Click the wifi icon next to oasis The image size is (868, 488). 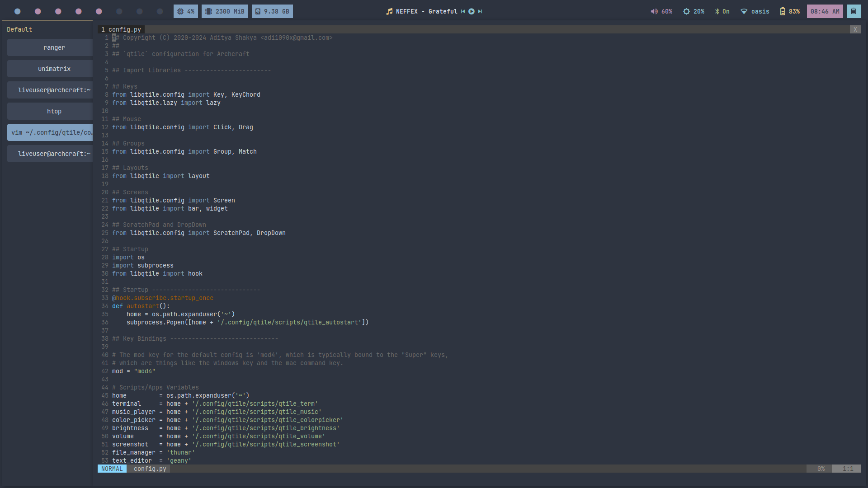click(x=744, y=11)
